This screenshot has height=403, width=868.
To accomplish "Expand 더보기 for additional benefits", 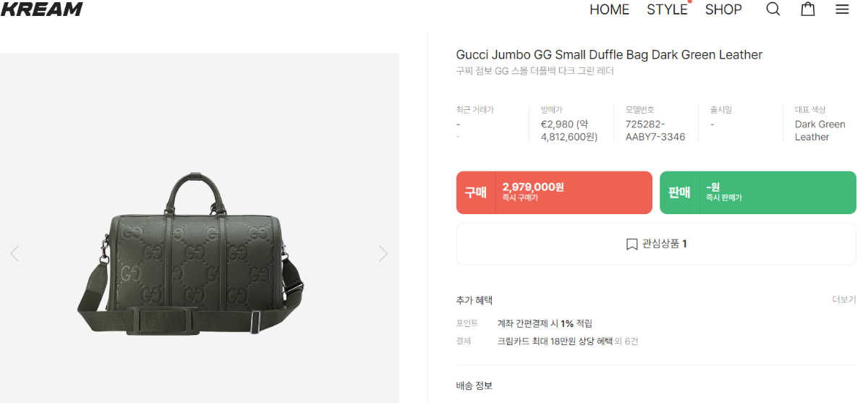I will point(844,300).
